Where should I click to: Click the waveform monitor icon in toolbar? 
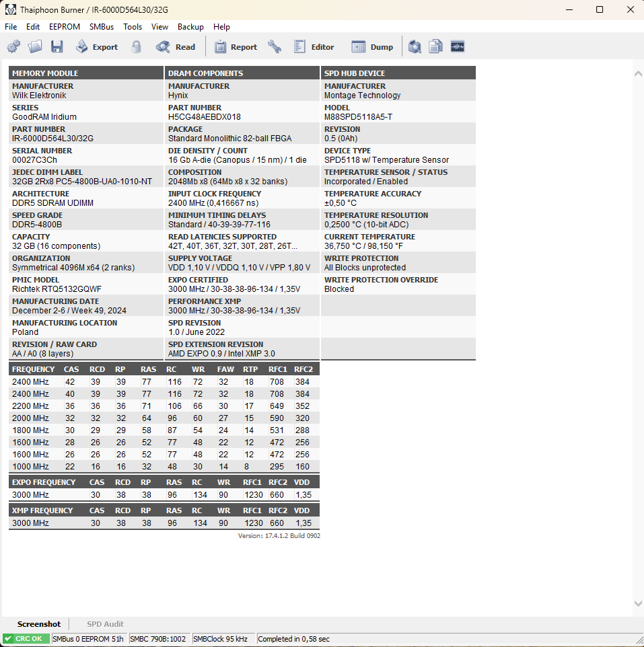coord(458,47)
